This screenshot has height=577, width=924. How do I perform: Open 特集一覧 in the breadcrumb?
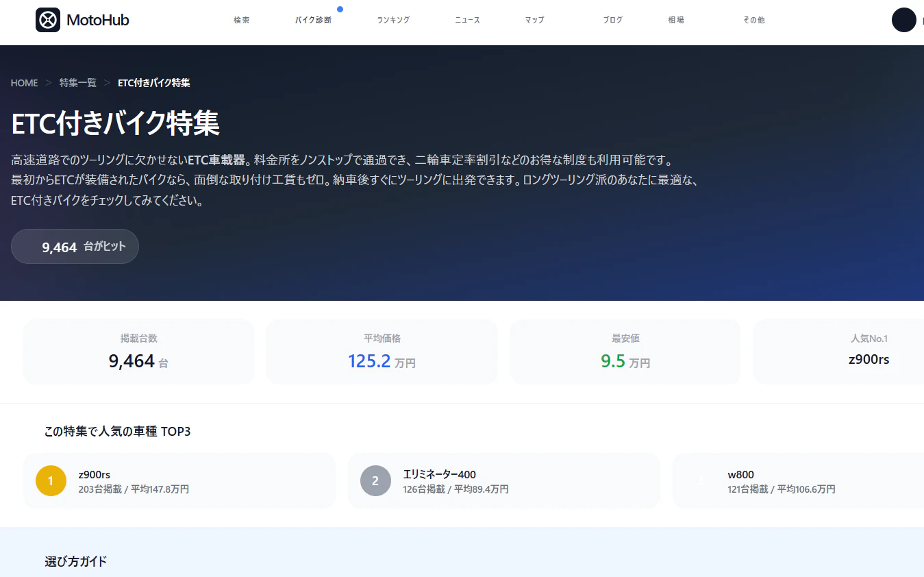click(x=78, y=83)
